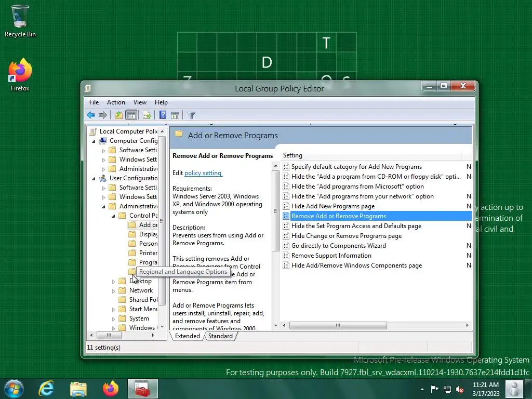532x399 pixels.
Task: Collapse the Control Panel tree node
Action: pyautogui.click(x=113, y=216)
